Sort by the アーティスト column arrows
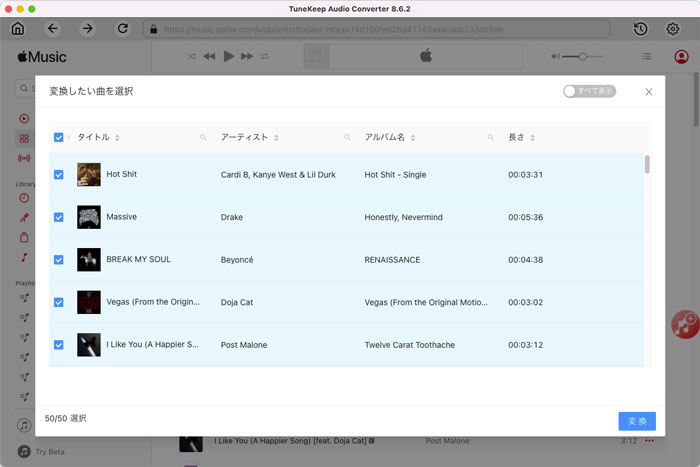Viewport: 700px width, 467px height. point(276,138)
